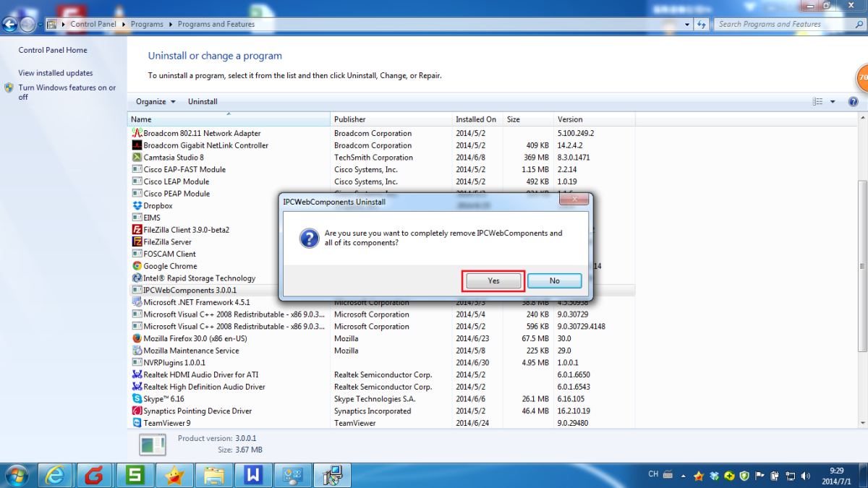
Task: Select the FileZilla Server icon
Action: click(137, 242)
